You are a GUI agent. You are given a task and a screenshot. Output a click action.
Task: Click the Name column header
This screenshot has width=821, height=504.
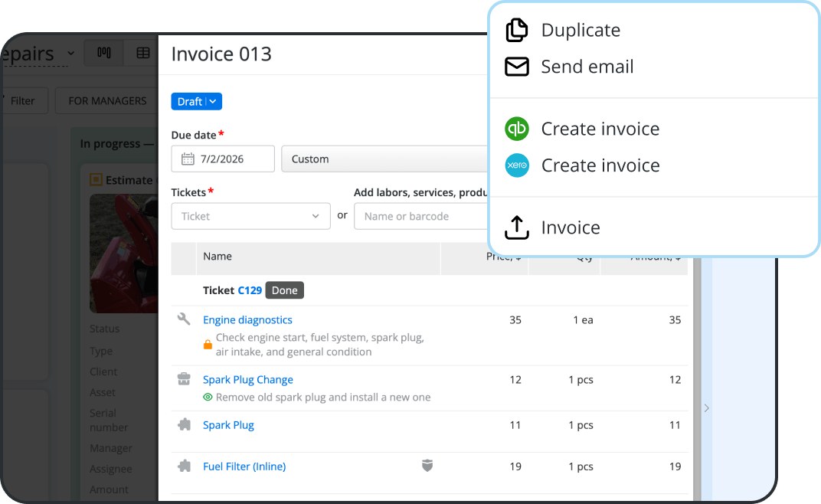[x=218, y=256]
